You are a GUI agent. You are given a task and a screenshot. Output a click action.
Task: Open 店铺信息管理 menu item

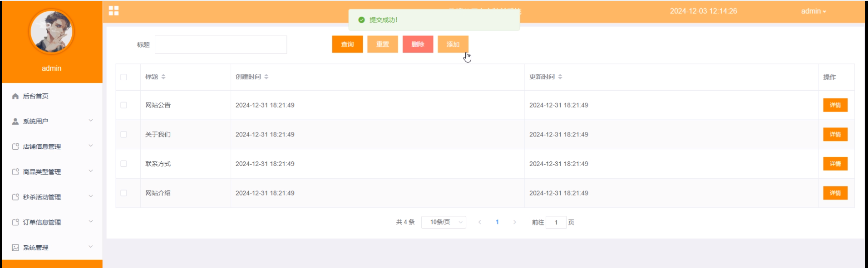coord(52,146)
